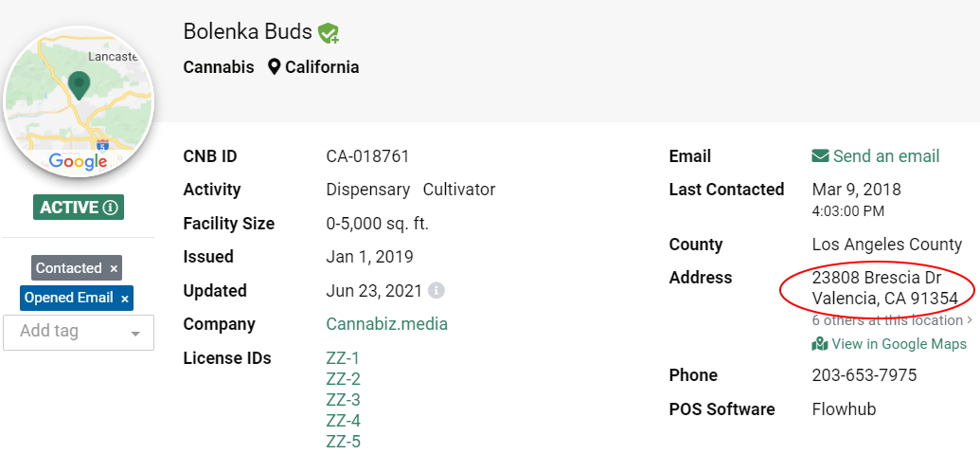Screen dimensions: 980x454
Task: Click the Google logo on the map
Action: coord(78,161)
